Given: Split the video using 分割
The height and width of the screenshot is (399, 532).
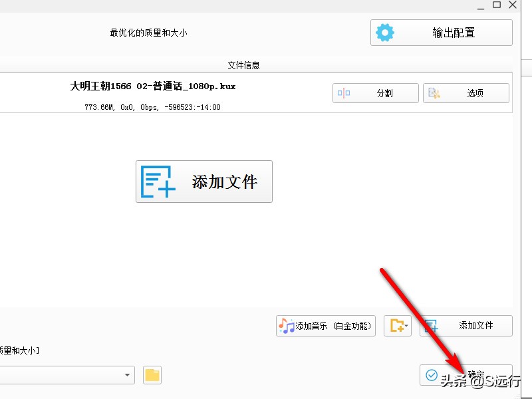Looking at the screenshot, I should click(x=375, y=92).
